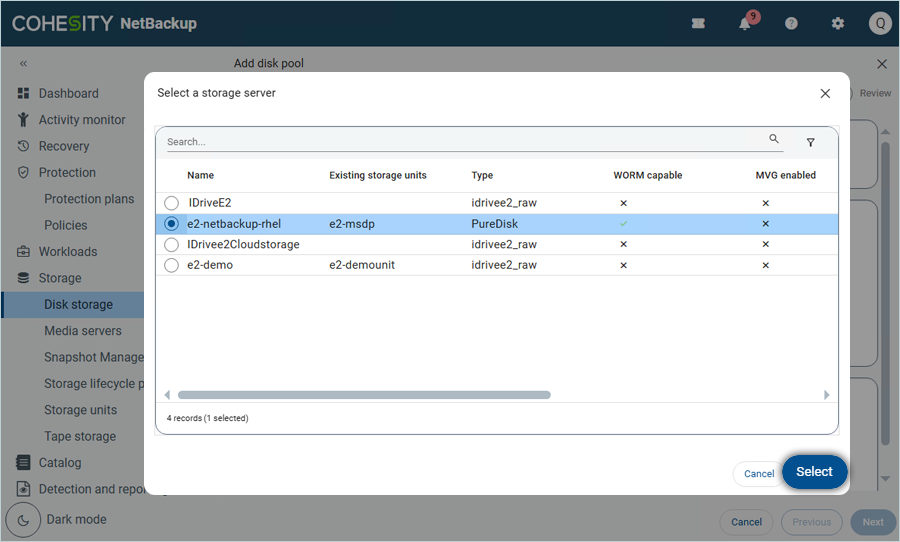Click the user profile avatar icon

[x=879, y=24]
